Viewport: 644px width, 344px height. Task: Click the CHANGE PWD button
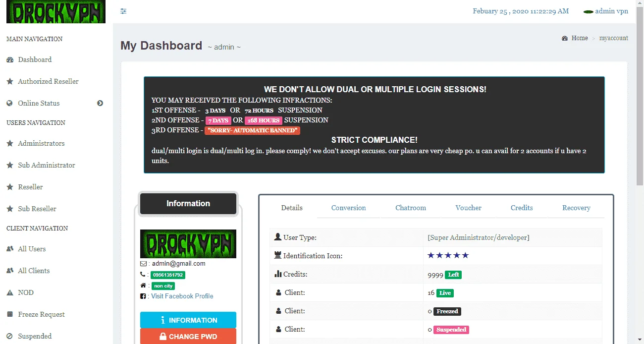pos(188,337)
